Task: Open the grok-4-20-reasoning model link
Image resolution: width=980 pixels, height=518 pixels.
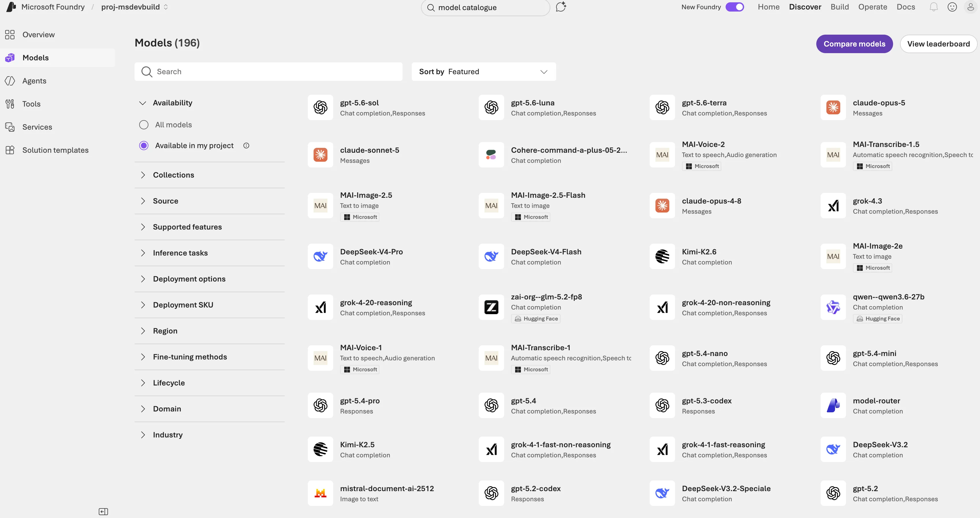Action: pyautogui.click(x=376, y=303)
